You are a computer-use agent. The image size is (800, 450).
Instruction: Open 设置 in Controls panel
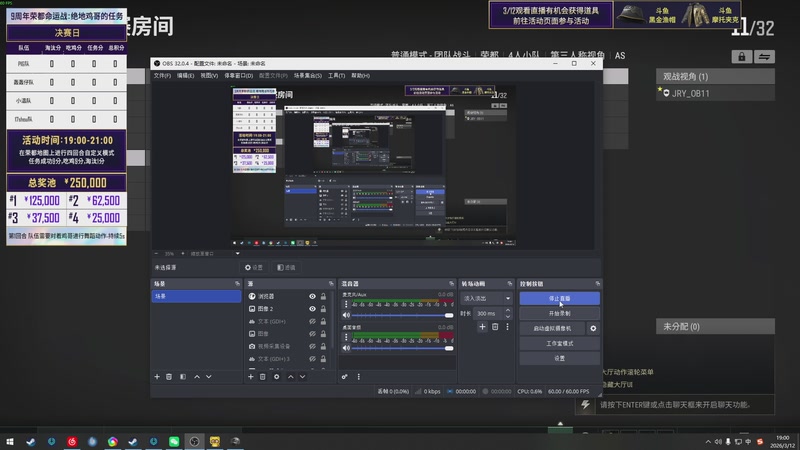[560, 358]
